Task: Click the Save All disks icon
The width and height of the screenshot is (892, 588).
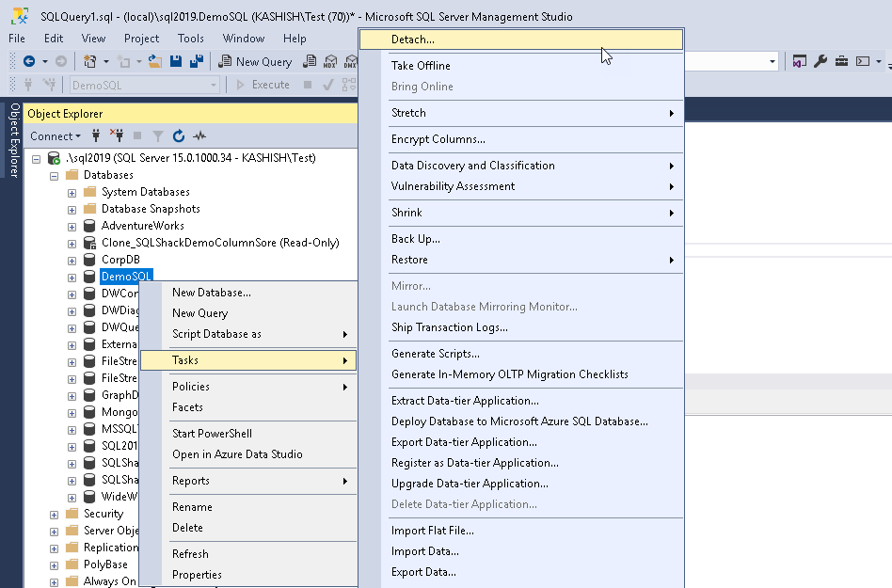Action: point(197,61)
